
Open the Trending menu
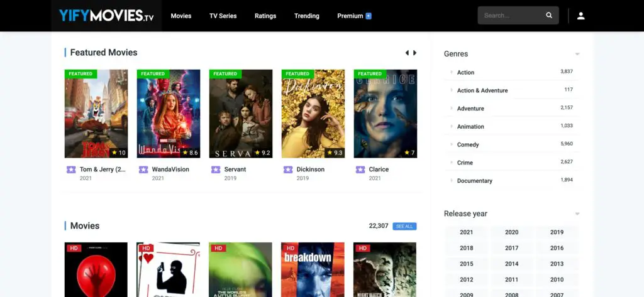pos(307,16)
